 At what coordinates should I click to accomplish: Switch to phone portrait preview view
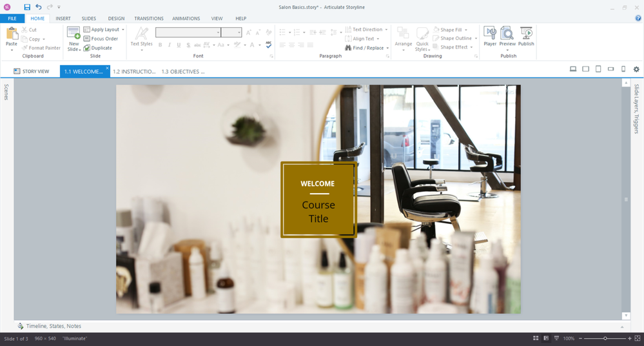coord(623,69)
